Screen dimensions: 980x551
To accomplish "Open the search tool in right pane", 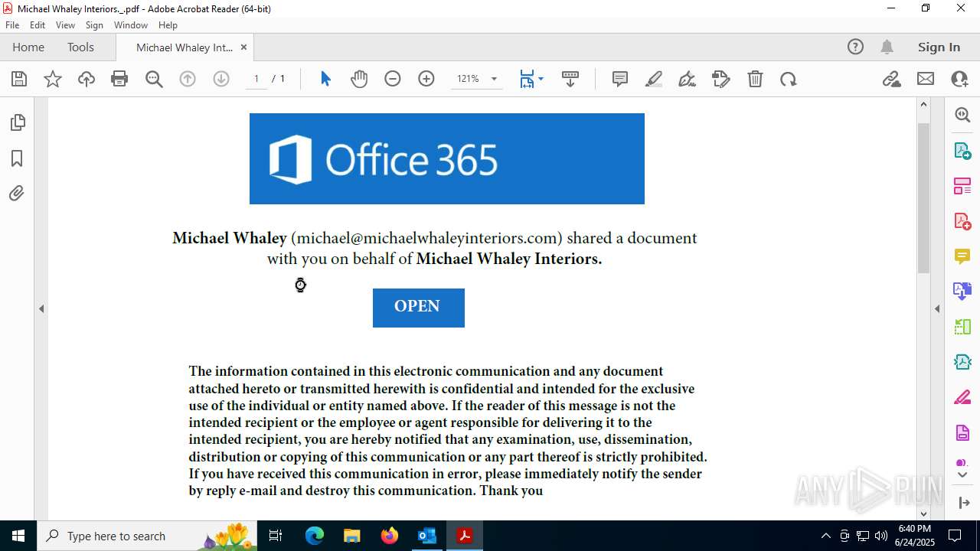I will point(962,115).
